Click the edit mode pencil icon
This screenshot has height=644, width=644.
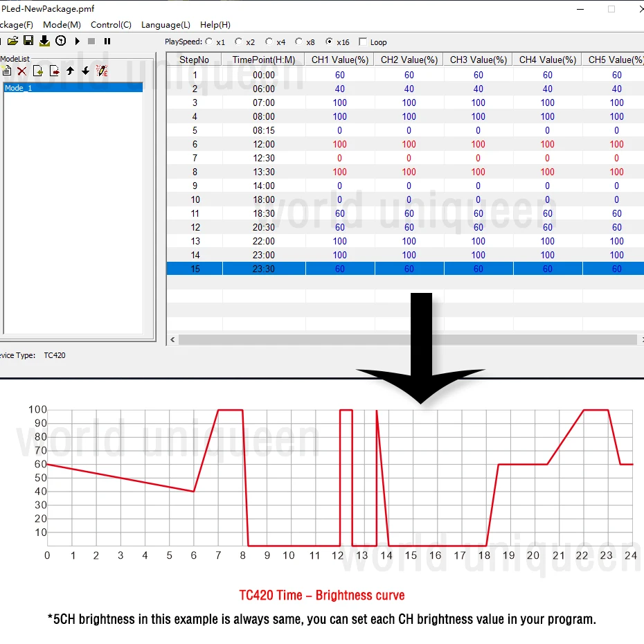click(102, 71)
